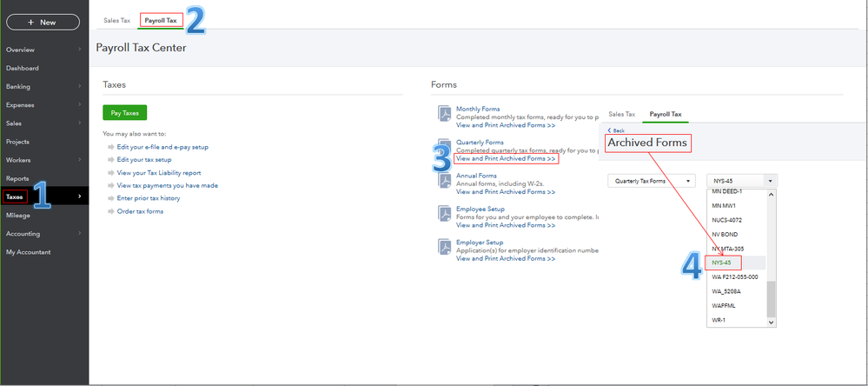Click the + New button
The image size is (868, 386).
pyautogui.click(x=43, y=22)
